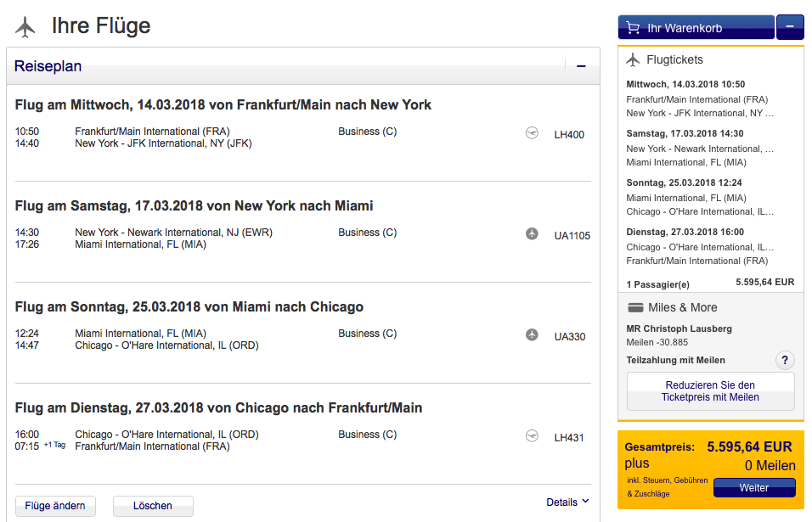Open the question mark help for Teilzahlung
The width and height of the screenshot is (812, 522).
785,361
